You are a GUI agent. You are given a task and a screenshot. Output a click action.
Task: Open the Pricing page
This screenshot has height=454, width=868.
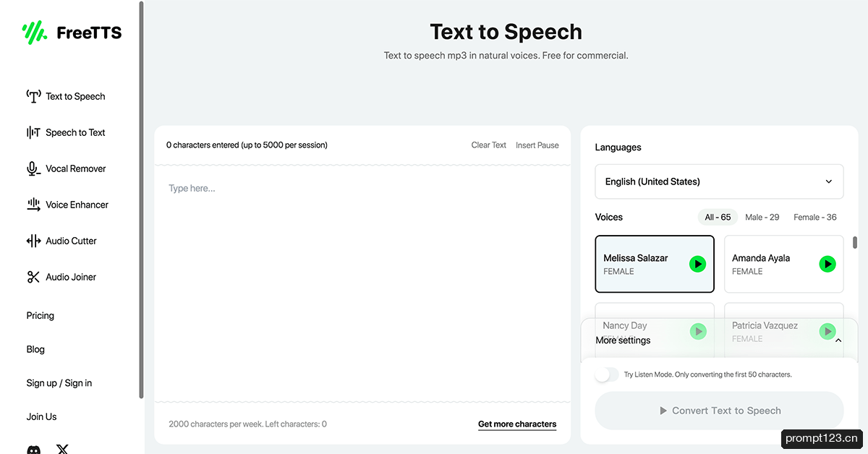click(x=41, y=315)
